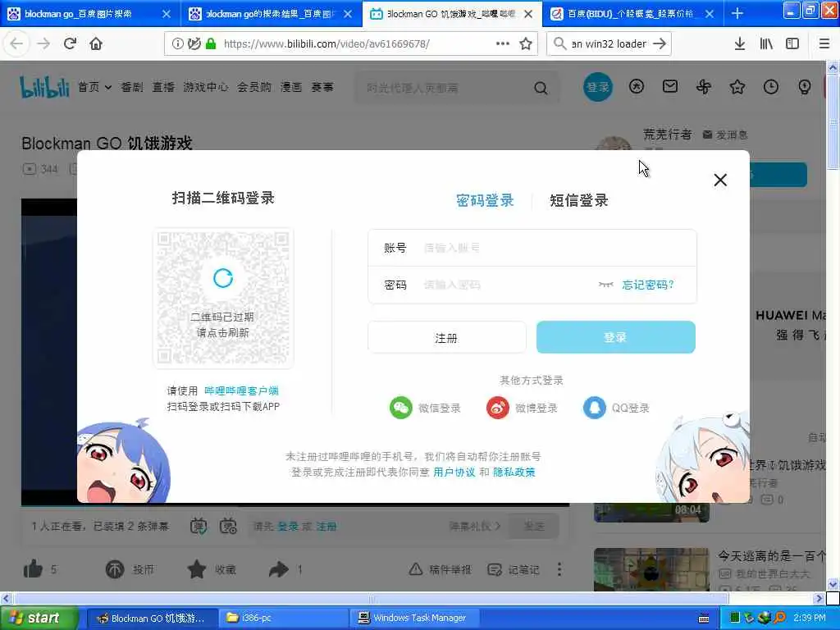The width and height of the screenshot is (840, 630).
Task: Toggle the danmaku display switch icon
Action: pyautogui.click(x=199, y=526)
